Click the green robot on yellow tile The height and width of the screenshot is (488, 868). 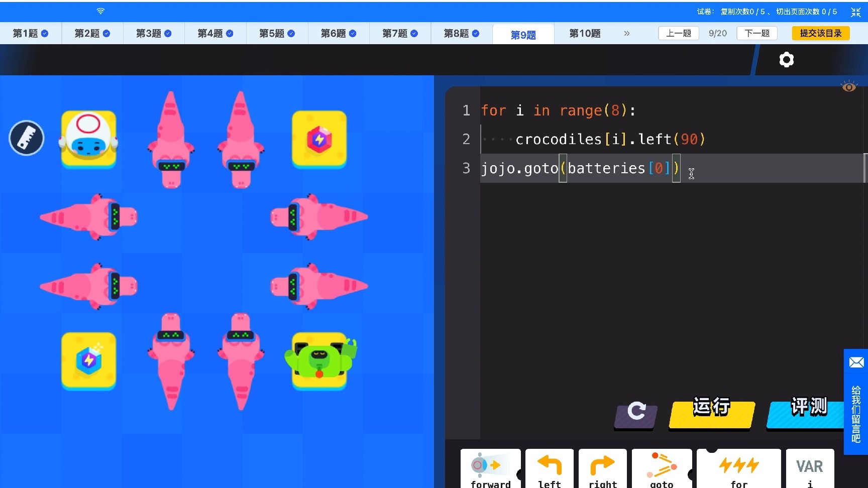coord(320,360)
